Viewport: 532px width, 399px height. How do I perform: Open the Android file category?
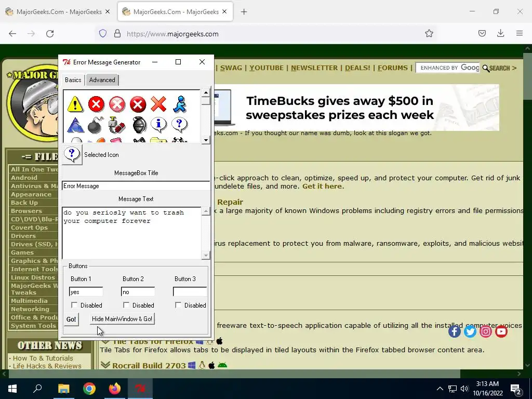tap(24, 178)
